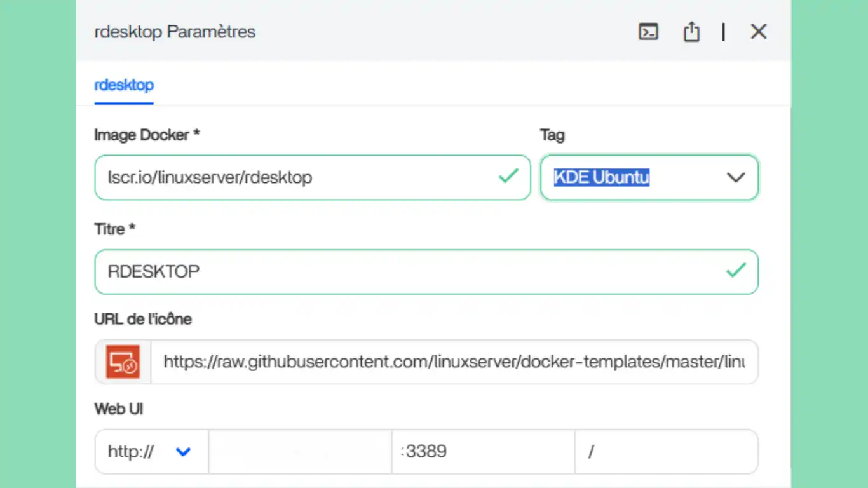The height and width of the screenshot is (488, 868).
Task: Select the highlighted KDE Ubuntu tag text
Action: (601, 177)
